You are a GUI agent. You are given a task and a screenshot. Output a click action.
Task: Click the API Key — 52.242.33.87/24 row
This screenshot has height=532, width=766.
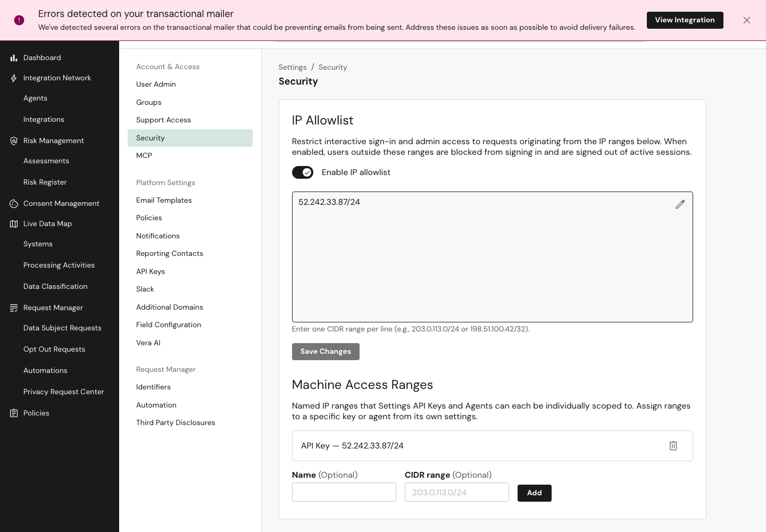click(x=493, y=446)
